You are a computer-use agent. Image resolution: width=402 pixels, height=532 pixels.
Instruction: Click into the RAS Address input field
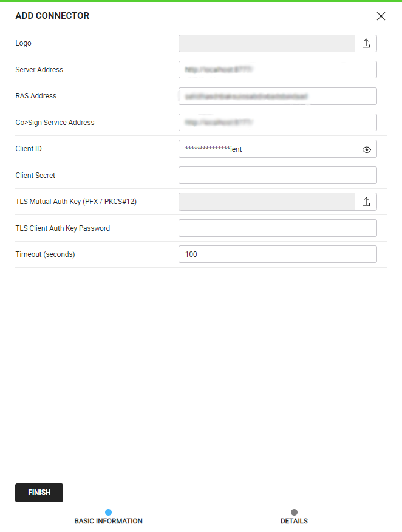[x=278, y=96]
